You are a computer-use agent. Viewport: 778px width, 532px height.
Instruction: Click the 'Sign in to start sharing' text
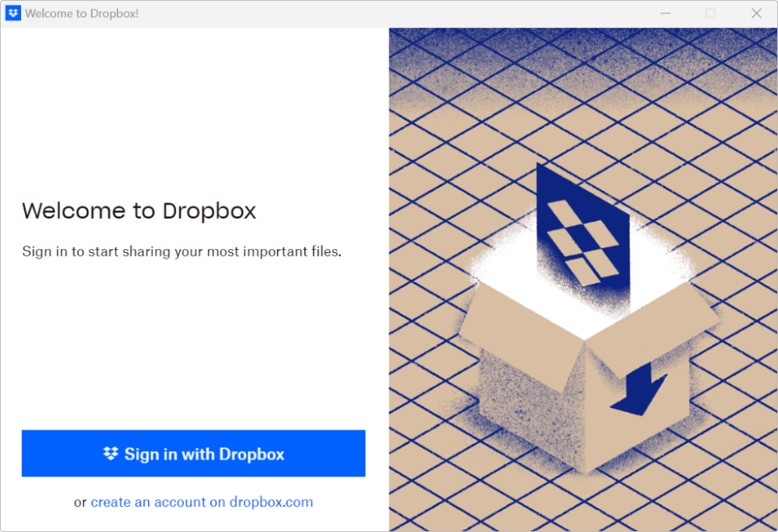pos(181,252)
